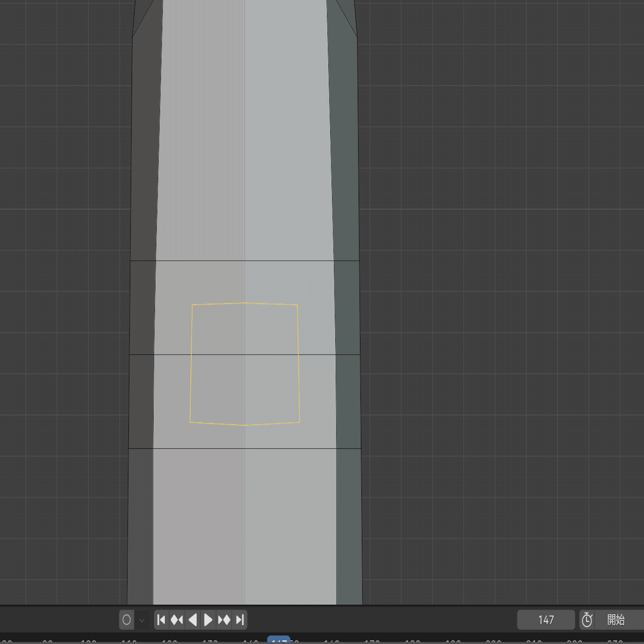Play the animation in reverse
The width and height of the screenshot is (644, 644).
coord(193,619)
